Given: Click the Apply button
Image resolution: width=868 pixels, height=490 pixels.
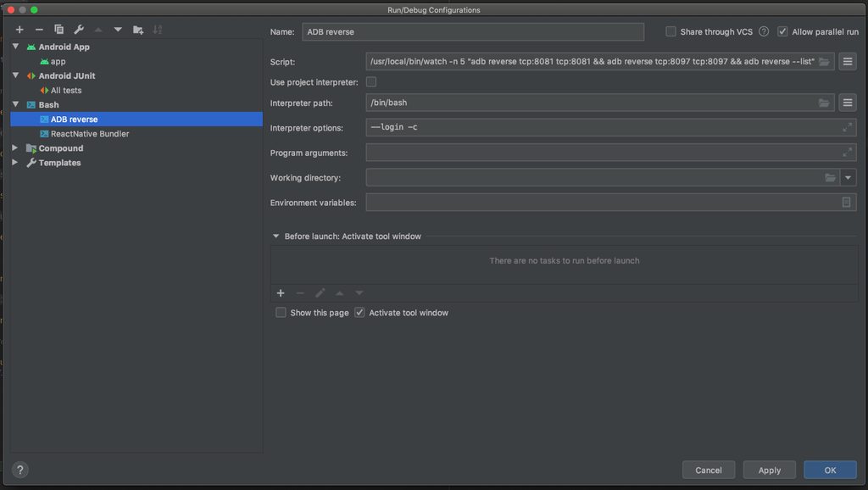Looking at the screenshot, I should pyautogui.click(x=770, y=470).
